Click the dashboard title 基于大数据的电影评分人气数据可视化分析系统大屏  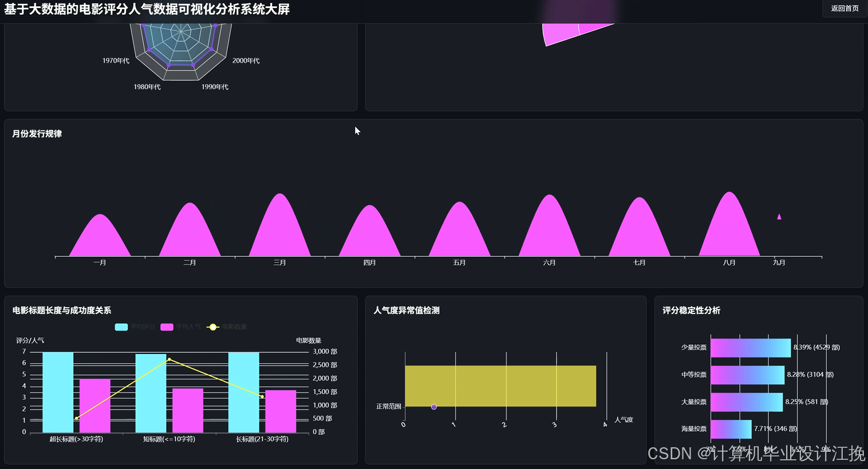click(x=147, y=9)
